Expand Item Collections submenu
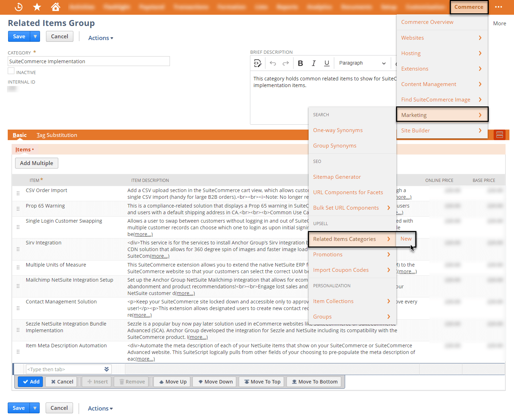514x420 pixels. click(352, 301)
